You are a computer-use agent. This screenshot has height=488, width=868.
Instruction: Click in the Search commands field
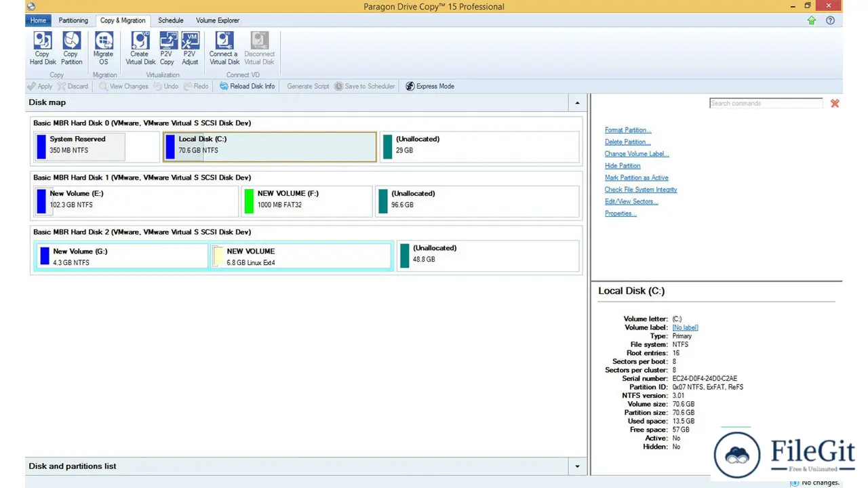point(766,103)
